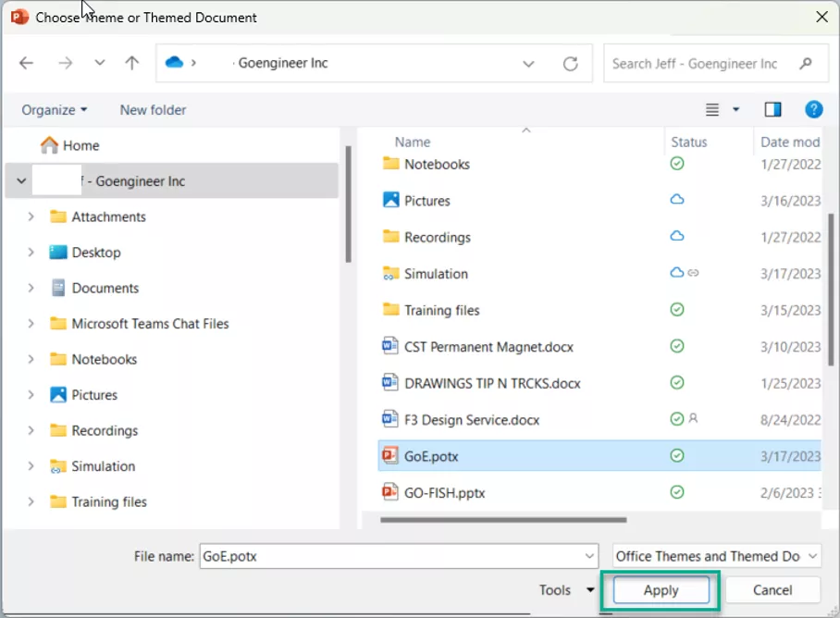Expand Microsoft Teams Chat Files node
840x618 pixels.
(31, 324)
